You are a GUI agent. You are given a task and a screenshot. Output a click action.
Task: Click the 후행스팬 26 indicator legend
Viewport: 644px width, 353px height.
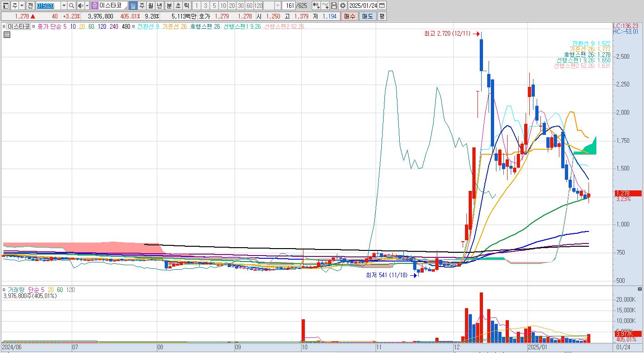tap(205, 26)
